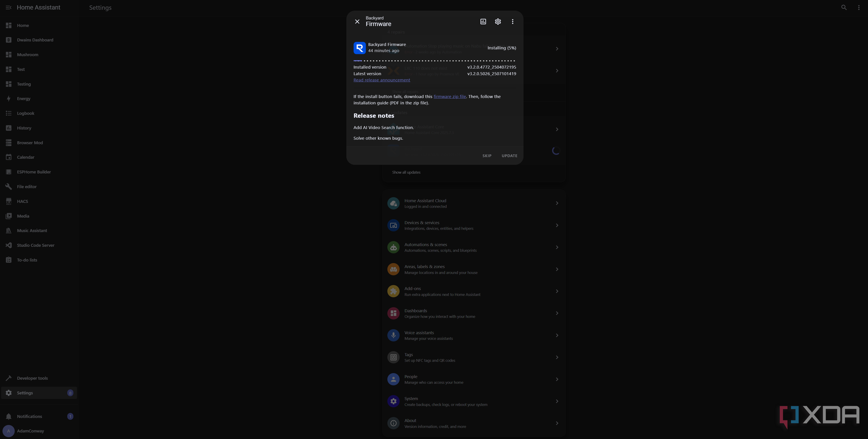868x439 pixels.
Task: Open the top-right page overflow menu
Action: coord(858,7)
